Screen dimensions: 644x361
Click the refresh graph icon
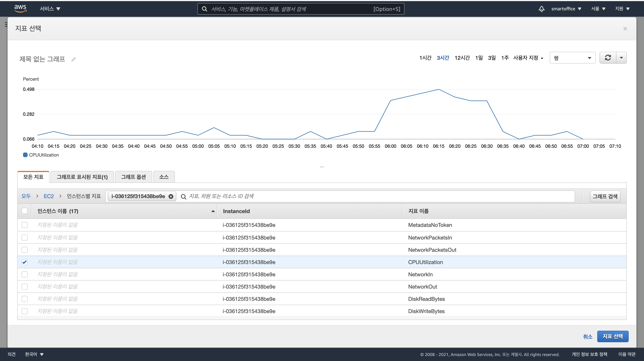click(x=608, y=58)
